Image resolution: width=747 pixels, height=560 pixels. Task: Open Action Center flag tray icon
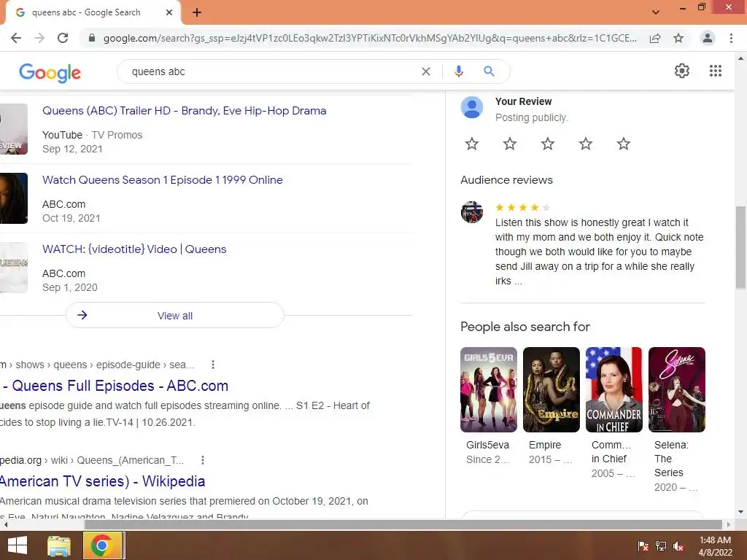643,545
